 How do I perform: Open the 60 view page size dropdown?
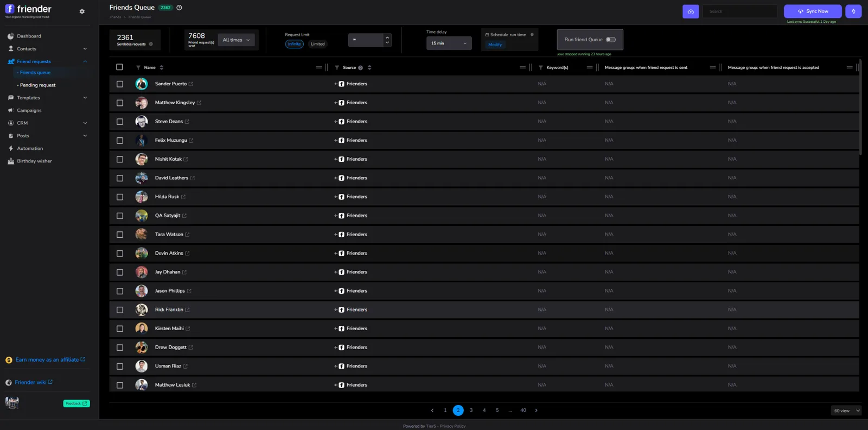pos(846,410)
